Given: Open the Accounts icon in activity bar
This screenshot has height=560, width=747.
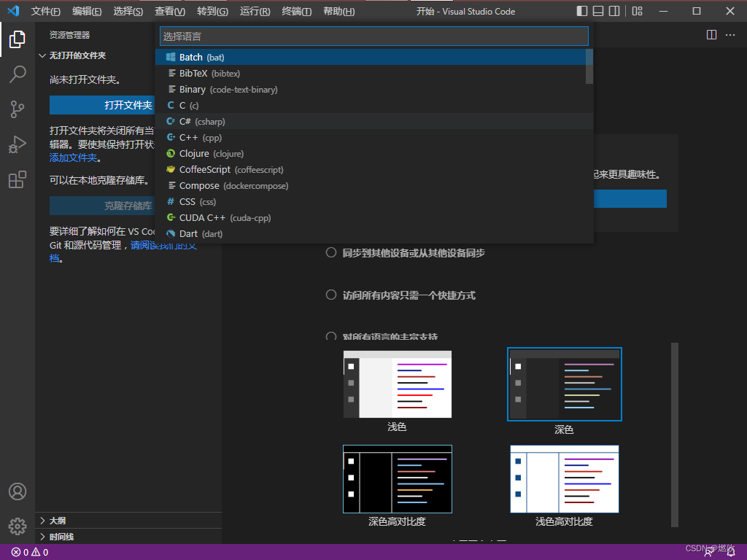Looking at the screenshot, I should click(18, 491).
